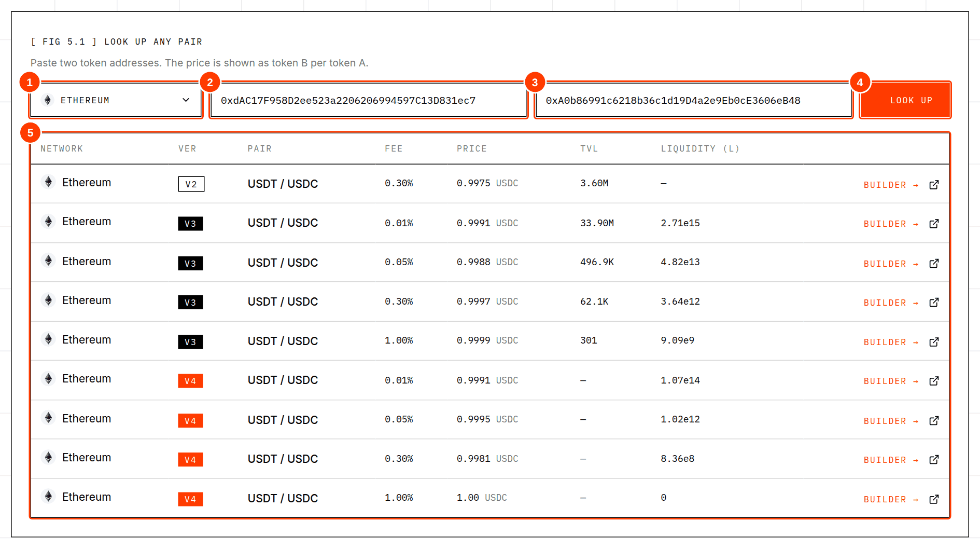Open external link for V3 0.05% pool
The image size is (980, 548).
[x=934, y=264]
